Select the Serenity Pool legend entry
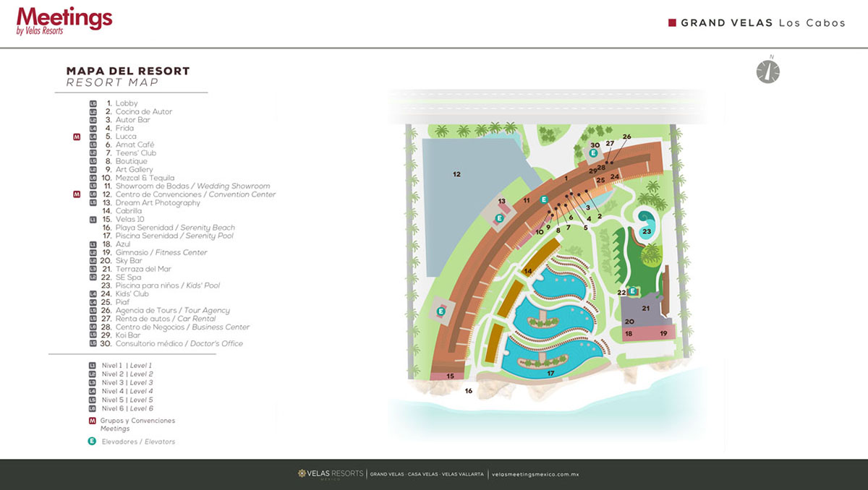 click(x=167, y=236)
